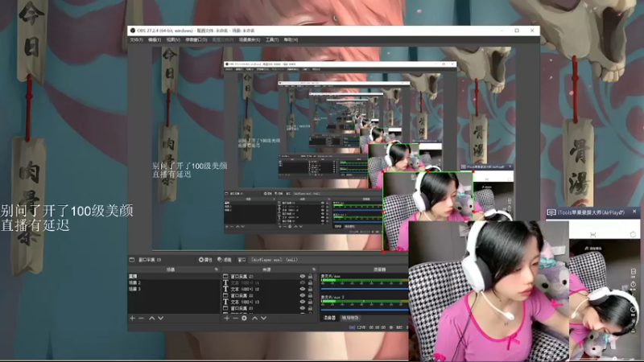Click the 滤镜 filters button in the source toolbar
This screenshot has width=644, height=362.
pos(225,260)
